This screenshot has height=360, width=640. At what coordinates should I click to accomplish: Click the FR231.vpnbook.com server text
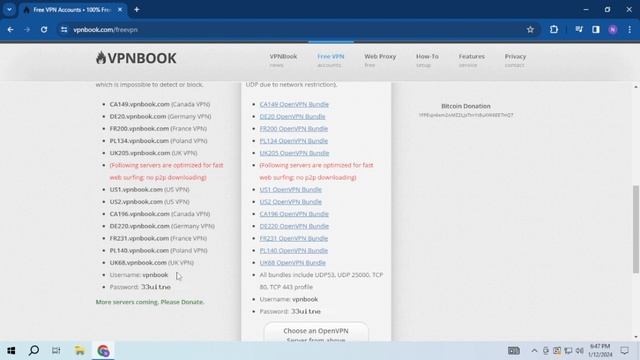point(139,238)
